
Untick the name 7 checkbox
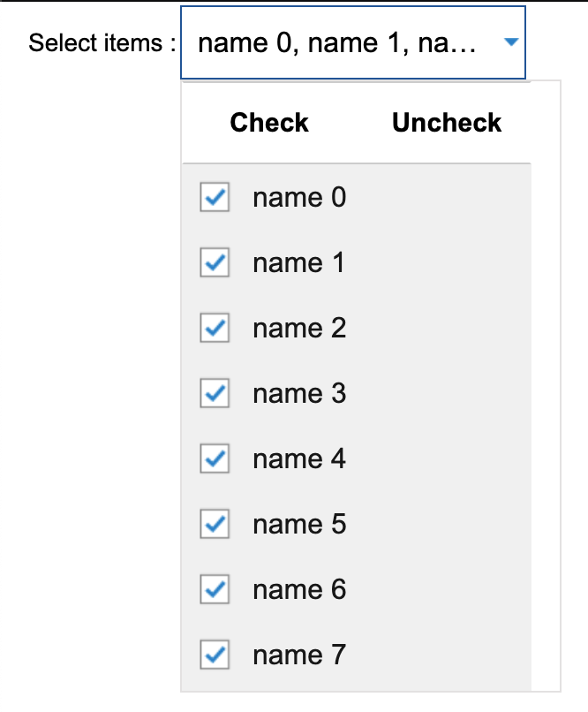[215, 655]
